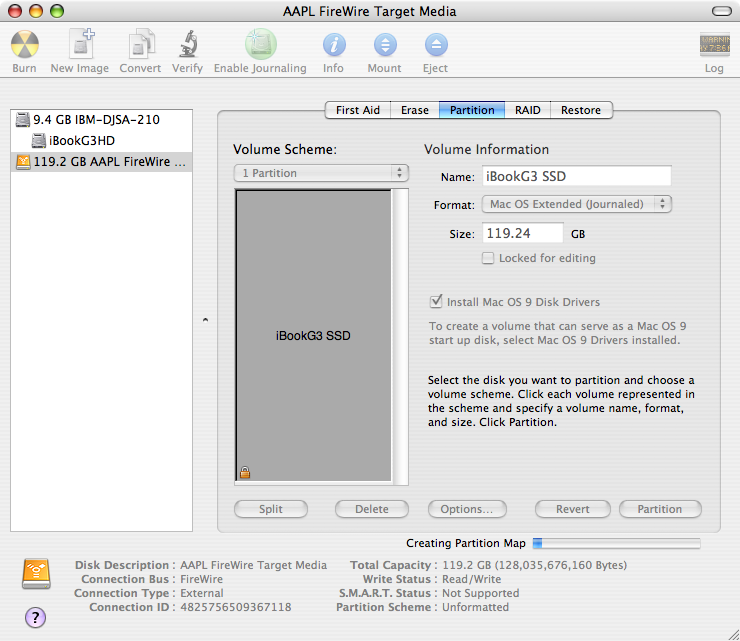This screenshot has height=641, width=740.
Task: Click the Partition button at bottom right
Action: [660, 509]
